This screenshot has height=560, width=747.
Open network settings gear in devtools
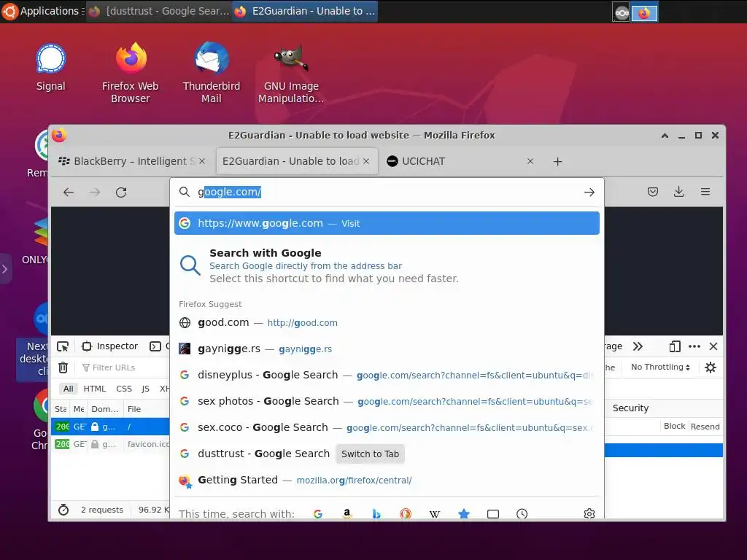coord(711,367)
